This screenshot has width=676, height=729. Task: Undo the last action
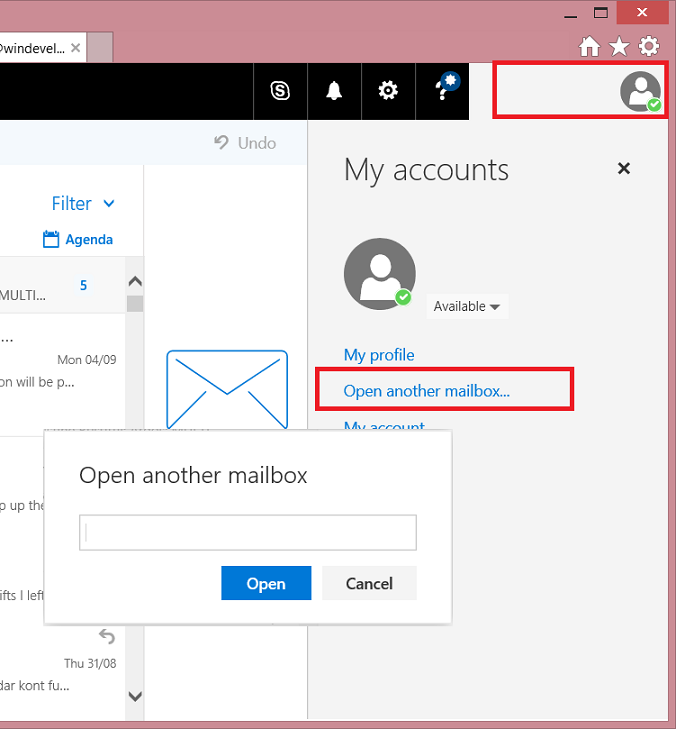pos(245,143)
